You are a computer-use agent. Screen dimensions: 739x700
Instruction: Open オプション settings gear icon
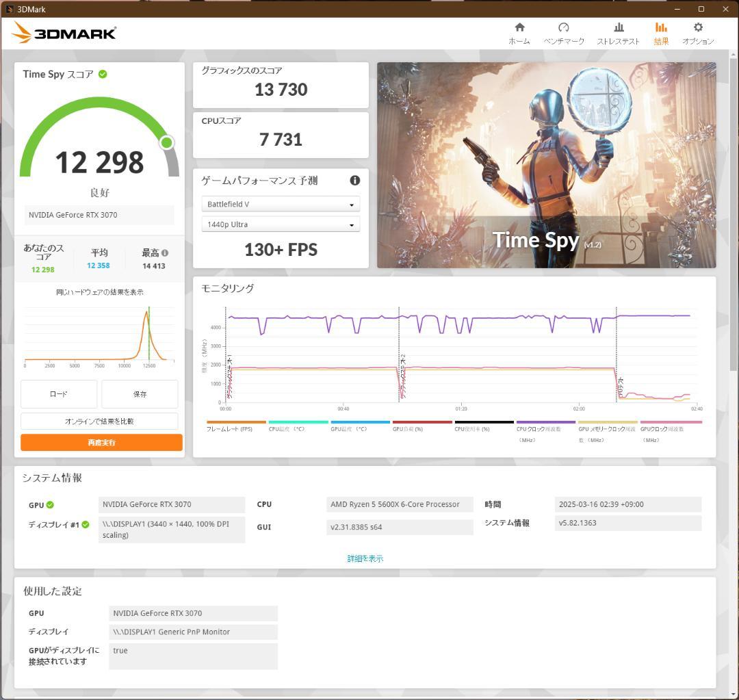point(697,27)
